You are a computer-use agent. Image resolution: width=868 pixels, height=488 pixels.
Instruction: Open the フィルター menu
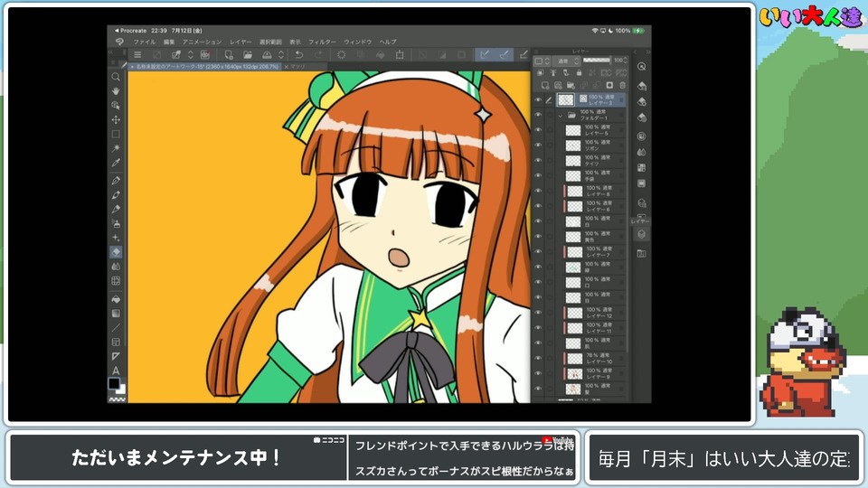322,42
